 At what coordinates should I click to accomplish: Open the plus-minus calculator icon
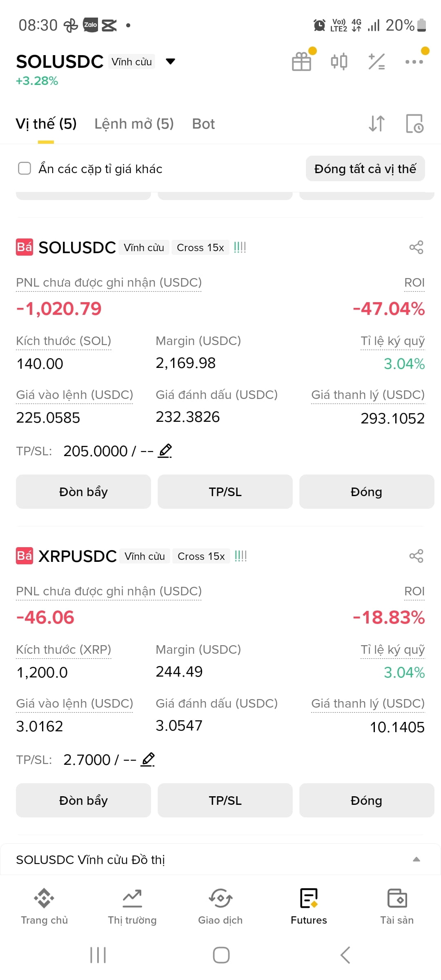(x=376, y=62)
